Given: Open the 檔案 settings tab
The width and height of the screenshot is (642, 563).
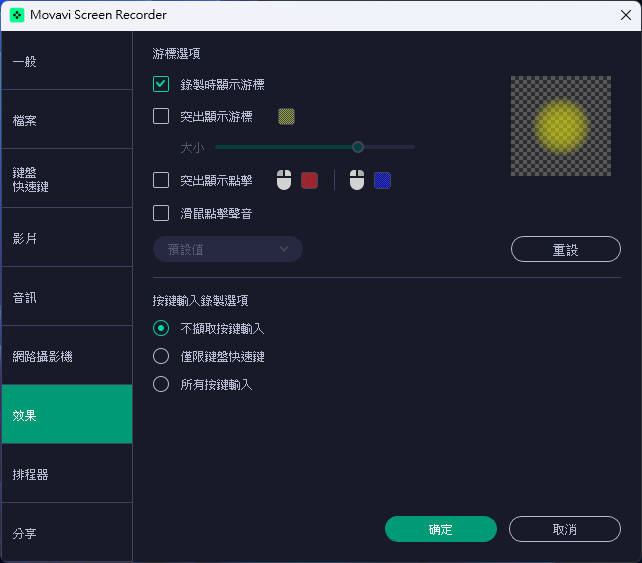Looking at the screenshot, I should tap(67, 120).
